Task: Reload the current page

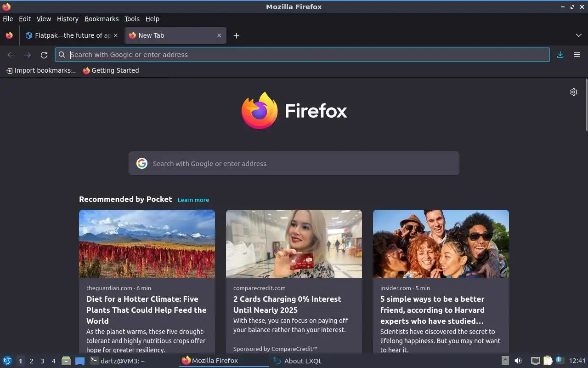Action: coord(44,55)
